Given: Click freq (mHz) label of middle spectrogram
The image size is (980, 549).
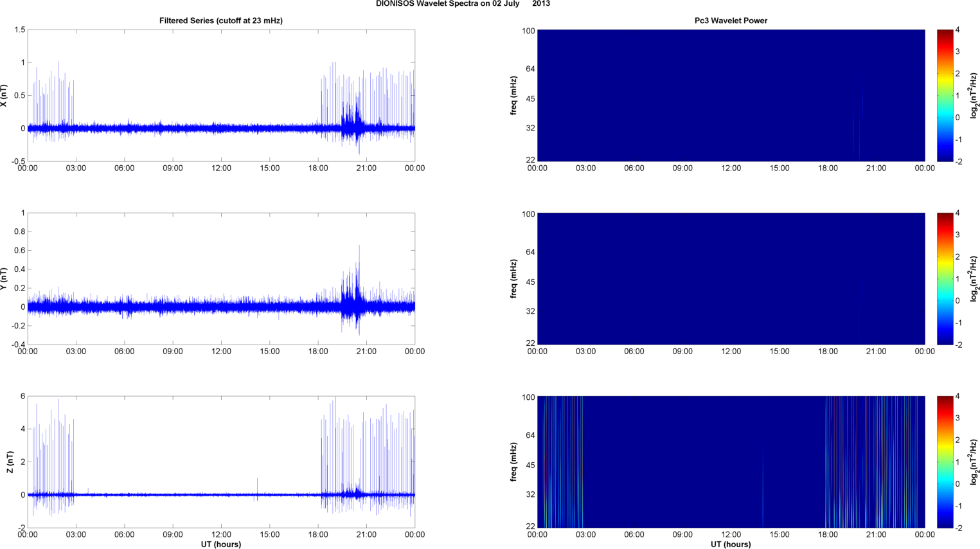Looking at the screenshot, I should point(514,279).
